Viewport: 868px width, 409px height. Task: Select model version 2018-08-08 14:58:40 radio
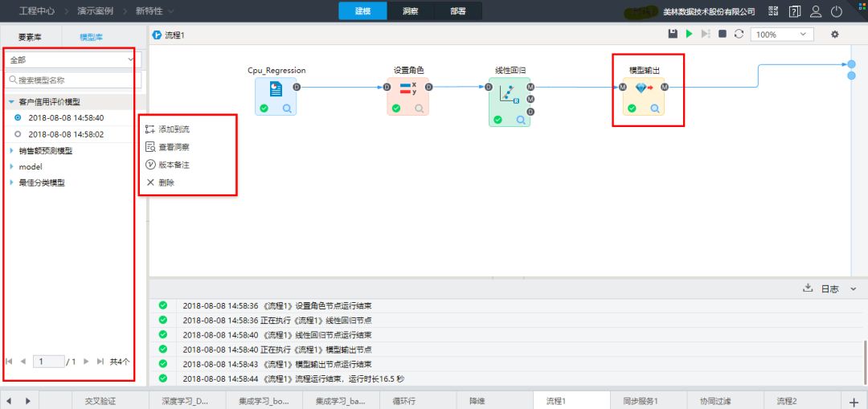18,117
